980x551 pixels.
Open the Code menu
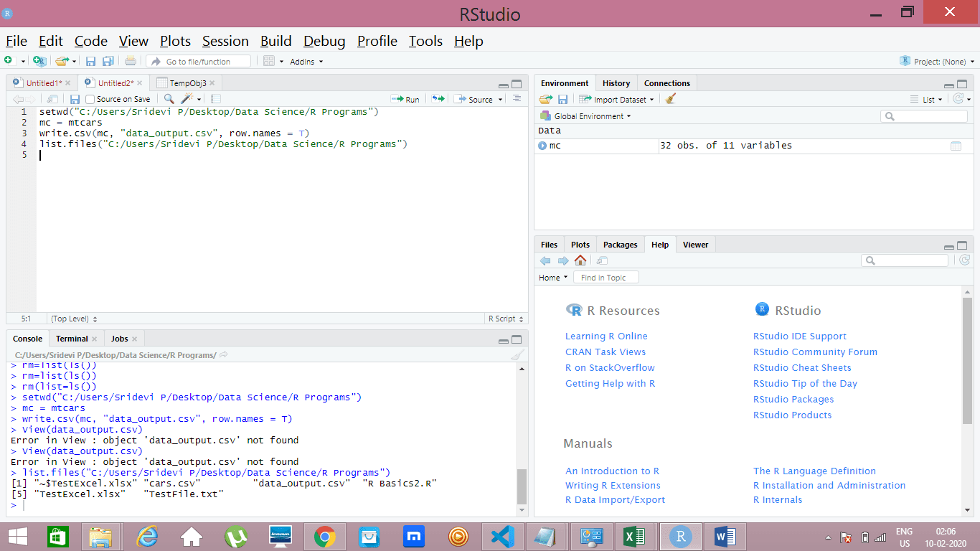(x=91, y=41)
